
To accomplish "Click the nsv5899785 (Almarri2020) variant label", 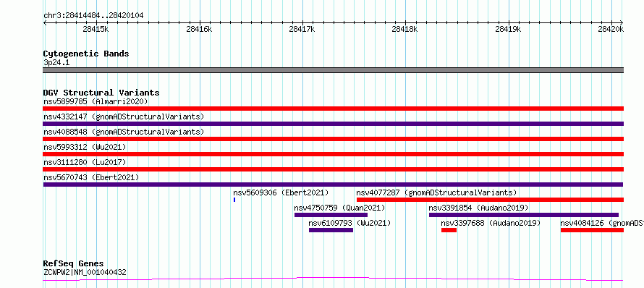I will tap(96, 101).
